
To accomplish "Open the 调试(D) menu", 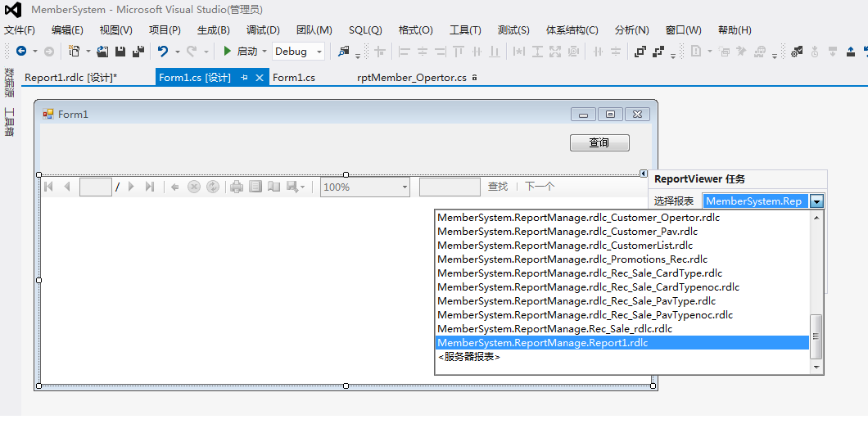I will tap(263, 29).
